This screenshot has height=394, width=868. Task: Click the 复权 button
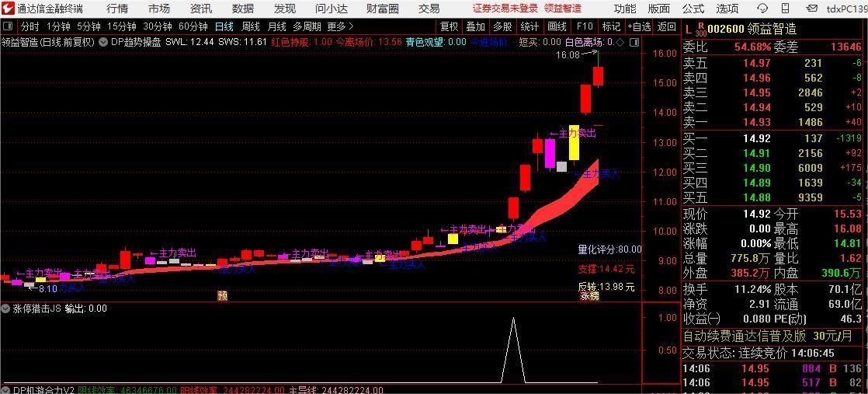450,26
